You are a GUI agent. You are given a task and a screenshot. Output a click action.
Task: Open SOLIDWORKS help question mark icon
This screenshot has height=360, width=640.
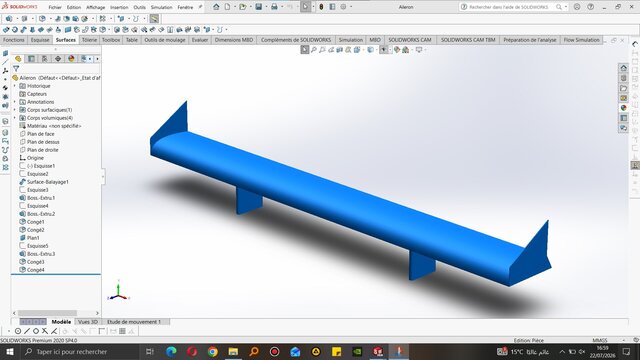point(591,7)
